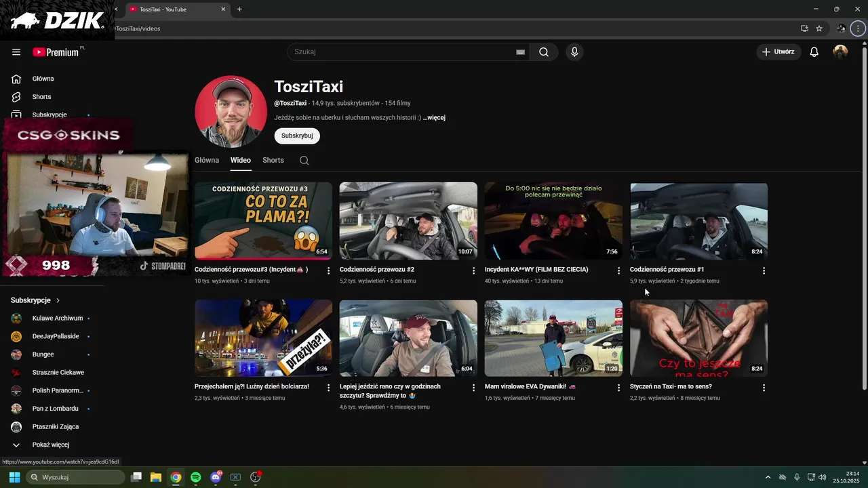Image resolution: width=868 pixels, height=488 pixels.
Task: Open the 10:07 Codzienność przewozu #2 thumbnail
Action: click(408, 221)
